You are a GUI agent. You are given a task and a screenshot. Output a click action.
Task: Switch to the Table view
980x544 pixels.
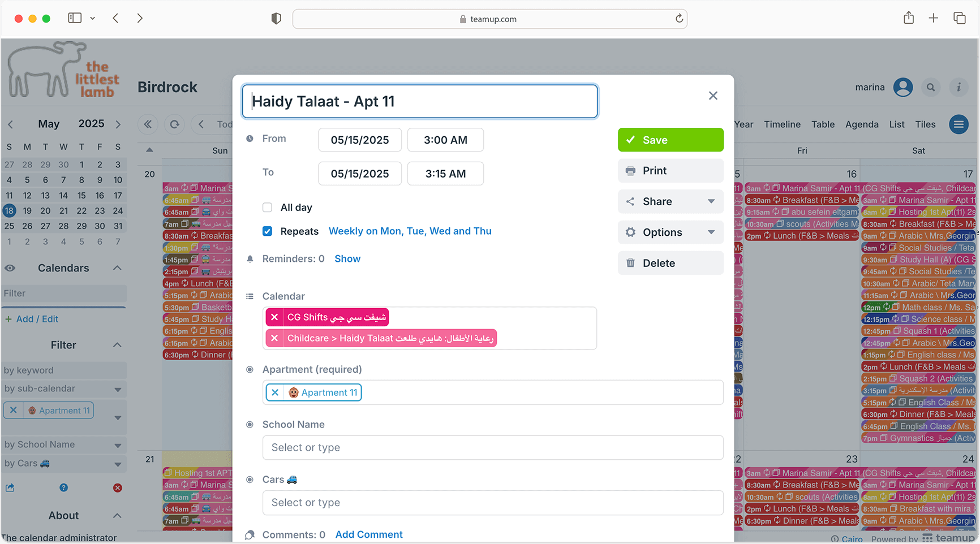click(x=823, y=124)
